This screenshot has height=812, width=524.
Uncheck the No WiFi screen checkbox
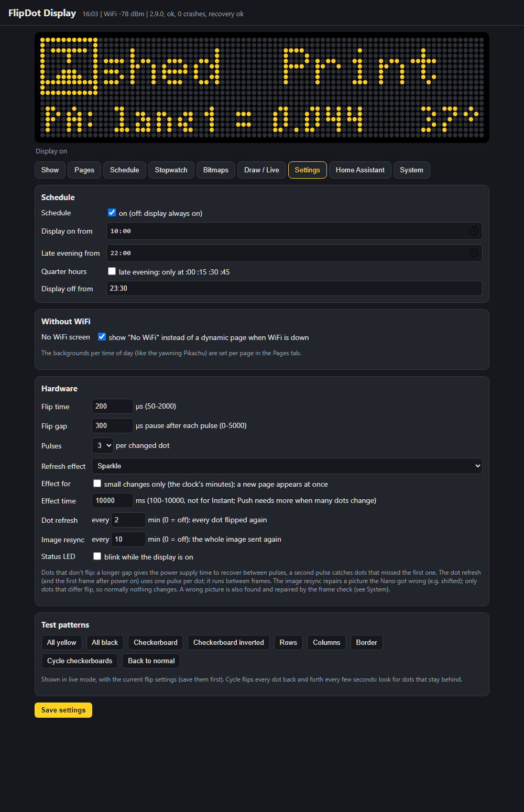click(102, 337)
